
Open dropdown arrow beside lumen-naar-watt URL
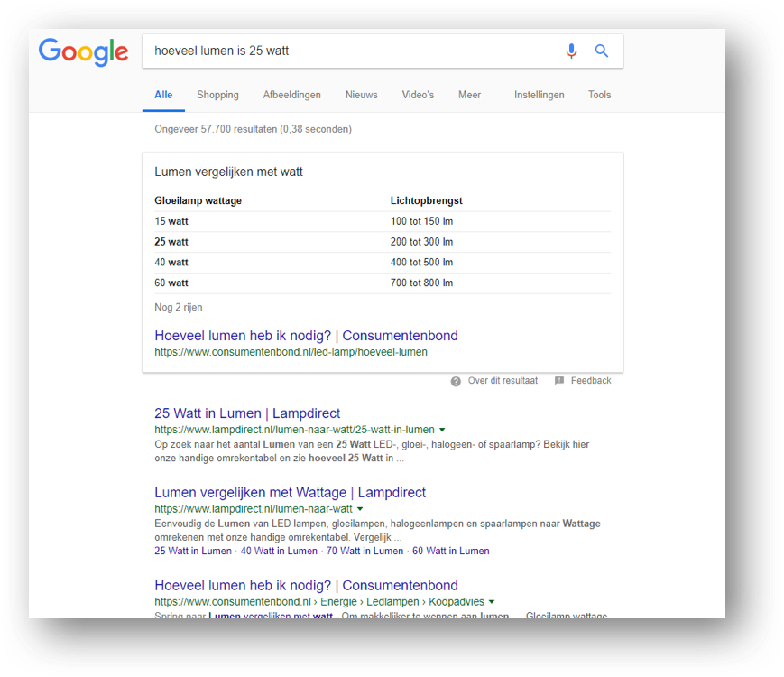360,510
